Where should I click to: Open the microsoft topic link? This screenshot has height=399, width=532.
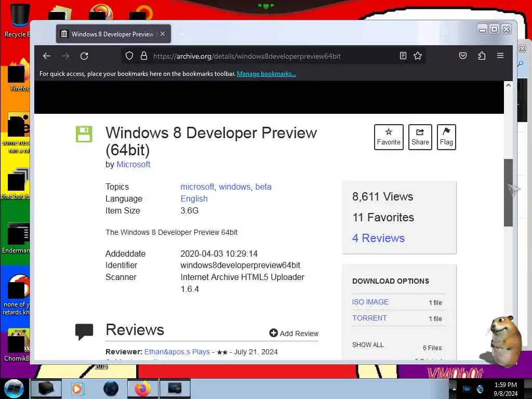click(x=197, y=187)
